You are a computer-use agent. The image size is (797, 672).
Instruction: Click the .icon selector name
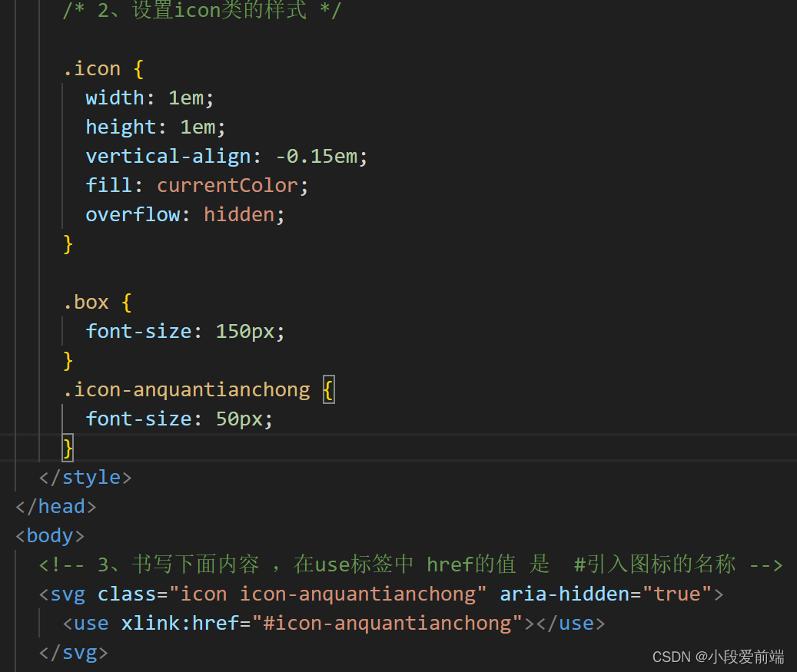91,68
